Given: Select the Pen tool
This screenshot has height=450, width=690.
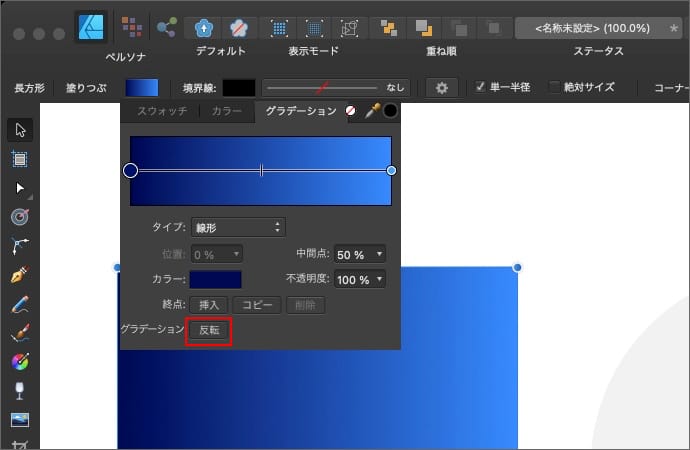Looking at the screenshot, I should [x=19, y=275].
